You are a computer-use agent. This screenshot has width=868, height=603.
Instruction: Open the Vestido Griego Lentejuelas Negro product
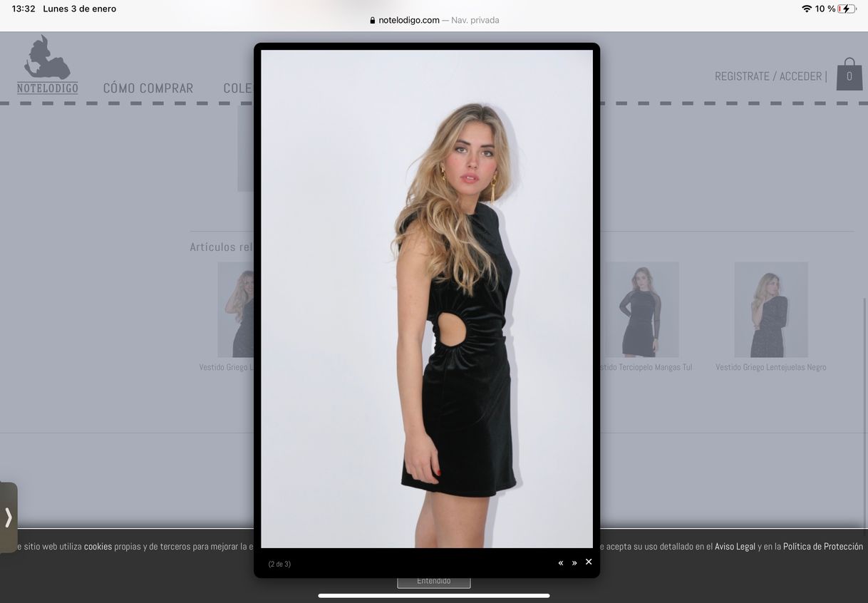pos(770,309)
